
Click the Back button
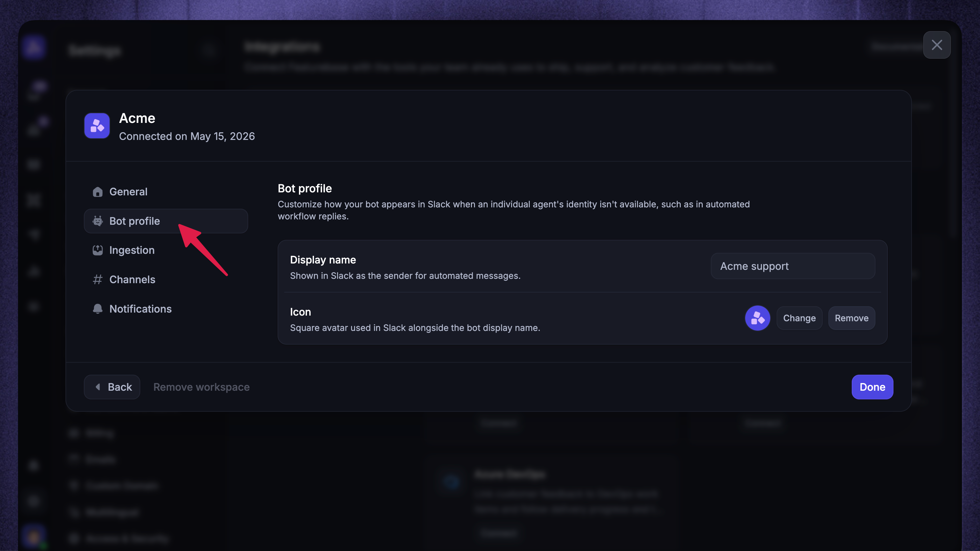pyautogui.click(x=112, y=387)
